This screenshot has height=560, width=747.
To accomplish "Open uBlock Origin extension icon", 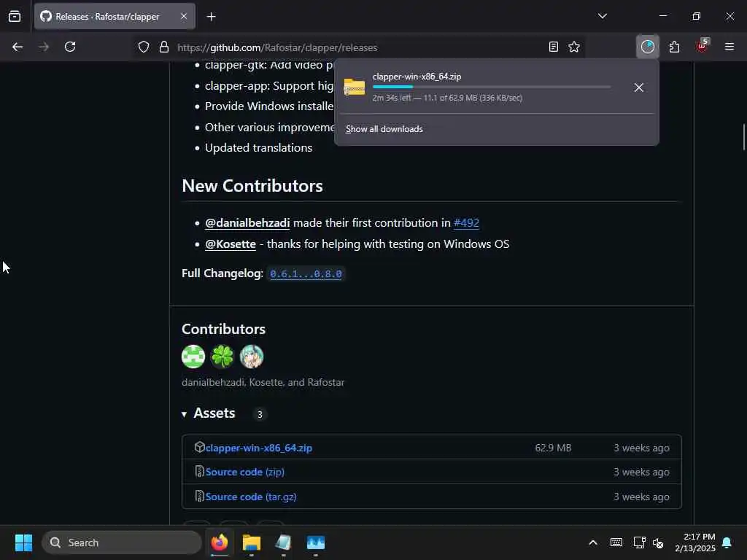I will coord(702,46).
